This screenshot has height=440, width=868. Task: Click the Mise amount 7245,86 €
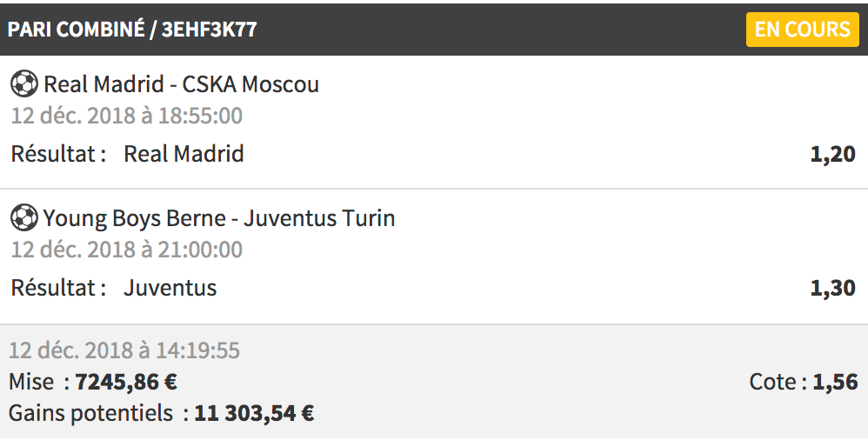point(126,382)
